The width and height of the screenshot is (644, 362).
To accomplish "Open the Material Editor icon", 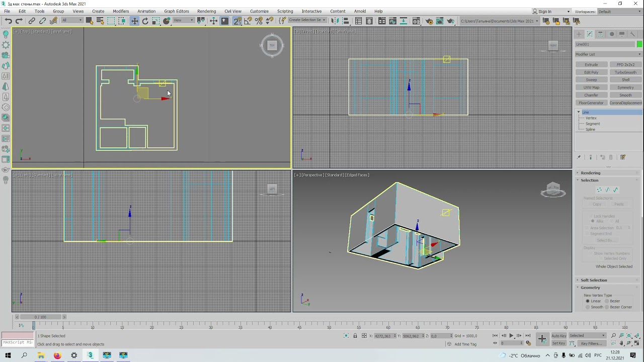I will [416, 21].
